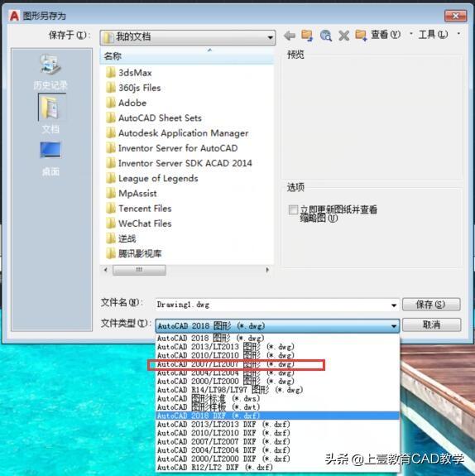Select the WeChat Files folder
The width and height of the screenshot is (475, 476).
[138, 224]
